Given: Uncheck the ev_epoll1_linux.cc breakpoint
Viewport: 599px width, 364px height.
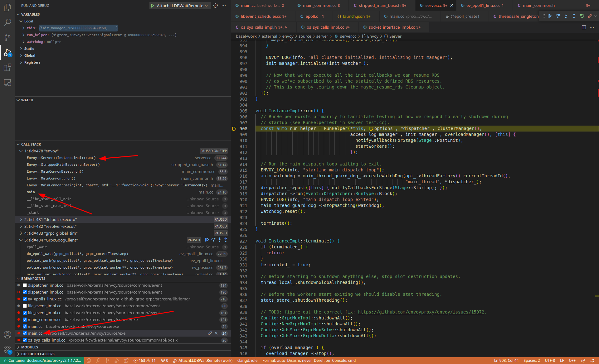Looking at the screenshot, I should [x=25, y=299].
